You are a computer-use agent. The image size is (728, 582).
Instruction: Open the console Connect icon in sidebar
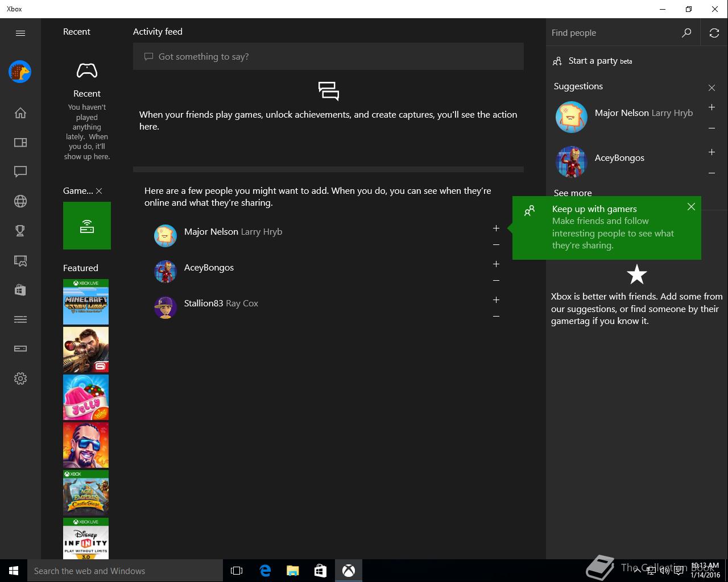(20, 349)
